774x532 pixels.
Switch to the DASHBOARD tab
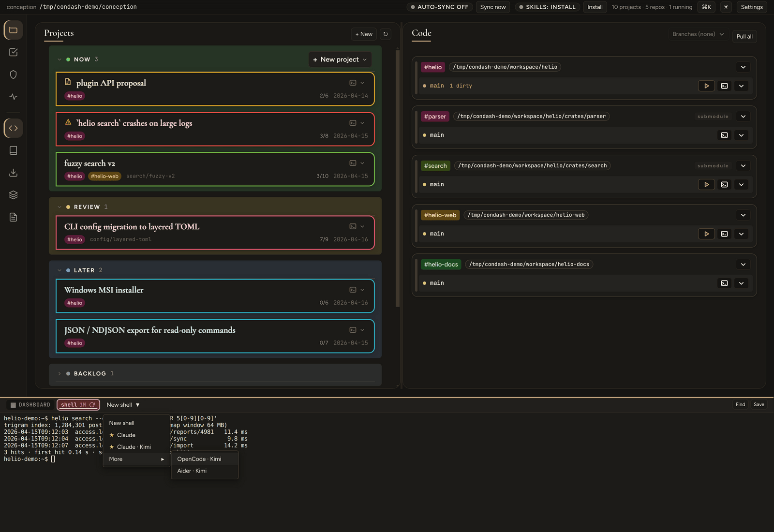point(30,405)
